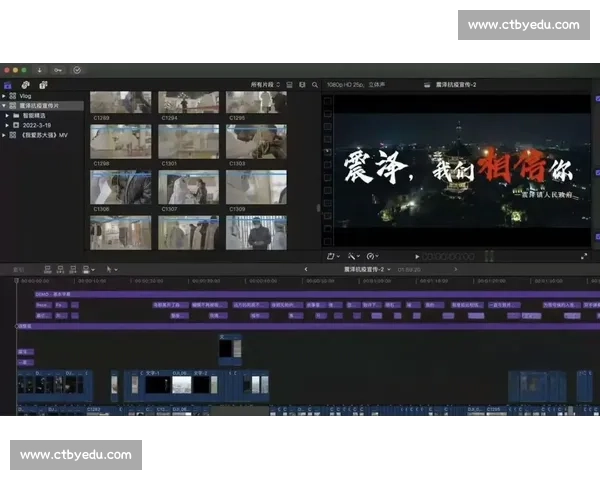600x480 pixels.
Task: Play the viewer with the play button
Action: 417,256
